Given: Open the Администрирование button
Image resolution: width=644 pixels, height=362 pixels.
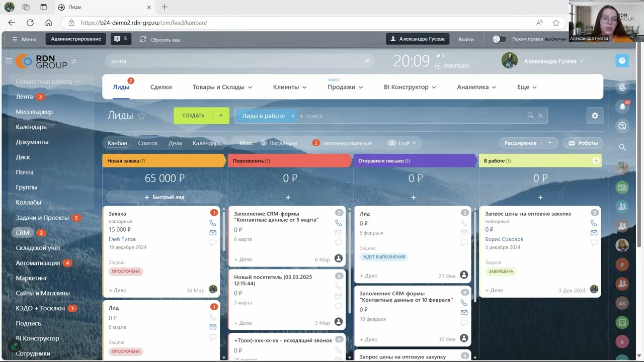Looking at the screenshot, I should (76, 39).
